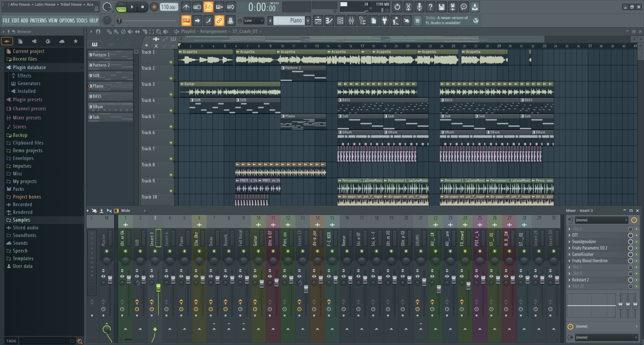The height and width of the screenshot is (345, 644).
Task: Open the FILE menu
Action: point(6,20)
